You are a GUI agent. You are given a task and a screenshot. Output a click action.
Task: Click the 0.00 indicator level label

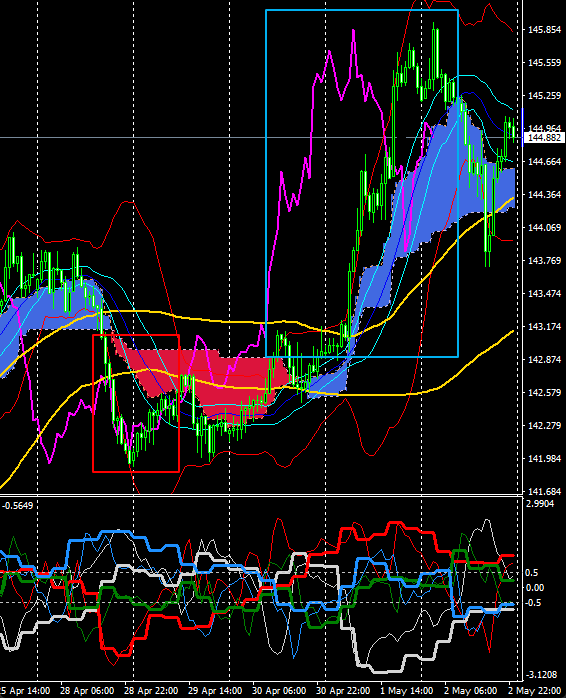coord(535,588)
